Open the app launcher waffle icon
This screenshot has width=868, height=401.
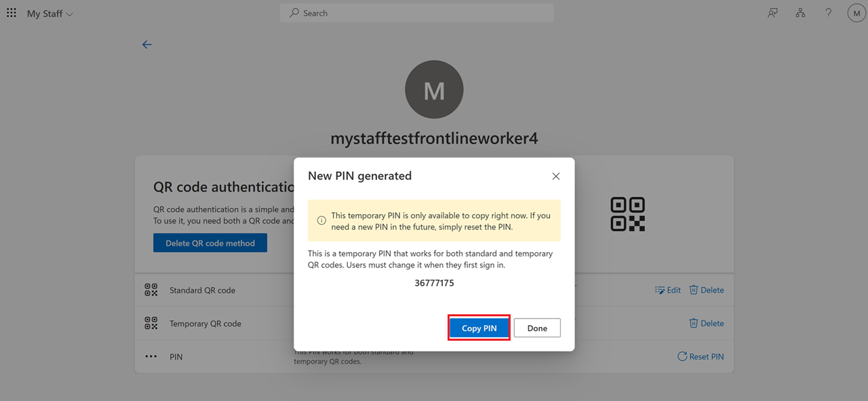[11, 12]
